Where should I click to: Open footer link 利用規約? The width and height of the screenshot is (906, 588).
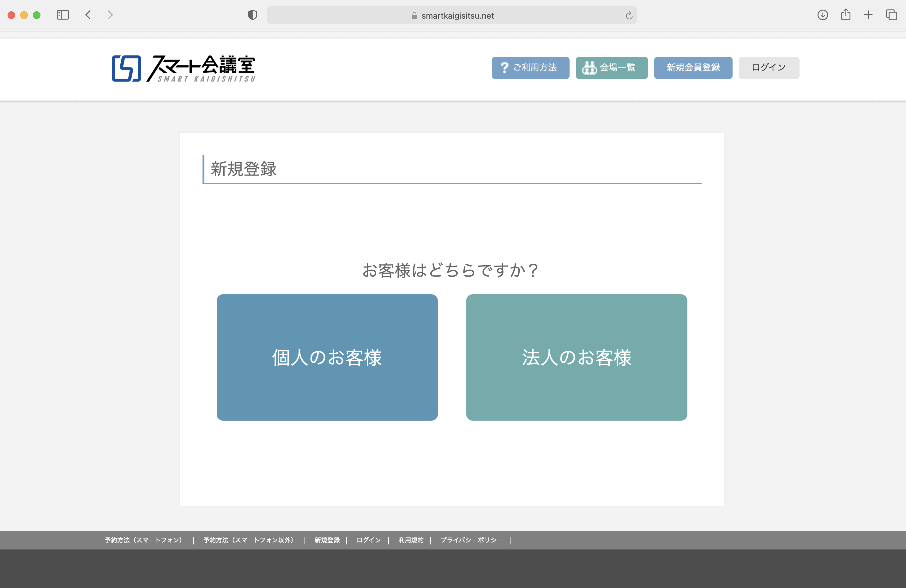point(411,540)
